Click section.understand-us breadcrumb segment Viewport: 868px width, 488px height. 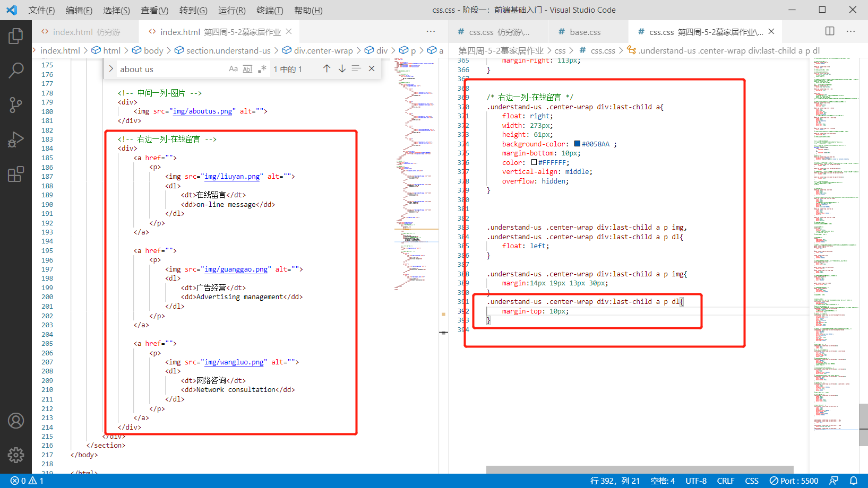pos(228,50)
